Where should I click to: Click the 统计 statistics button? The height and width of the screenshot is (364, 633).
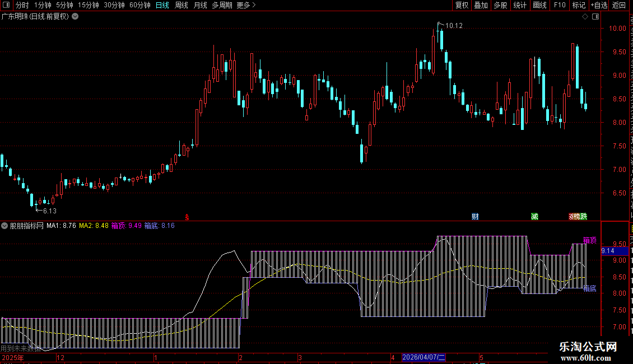[519, 5]
